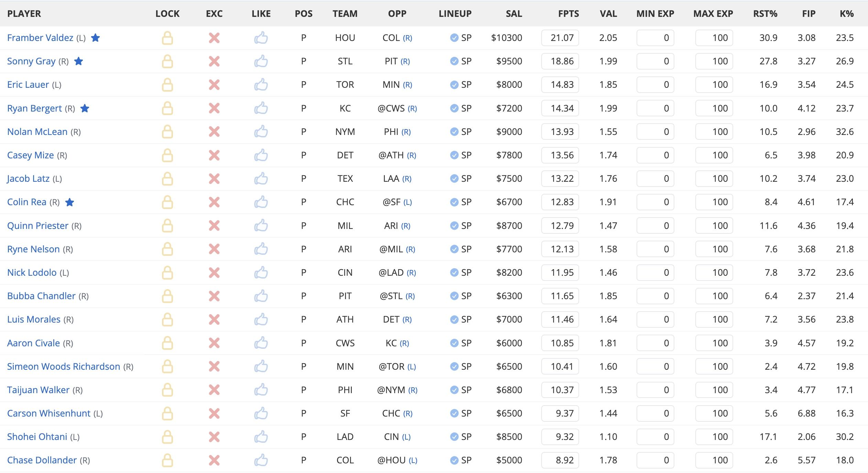Edit Quinn Priester MIN EXP field

655,226
